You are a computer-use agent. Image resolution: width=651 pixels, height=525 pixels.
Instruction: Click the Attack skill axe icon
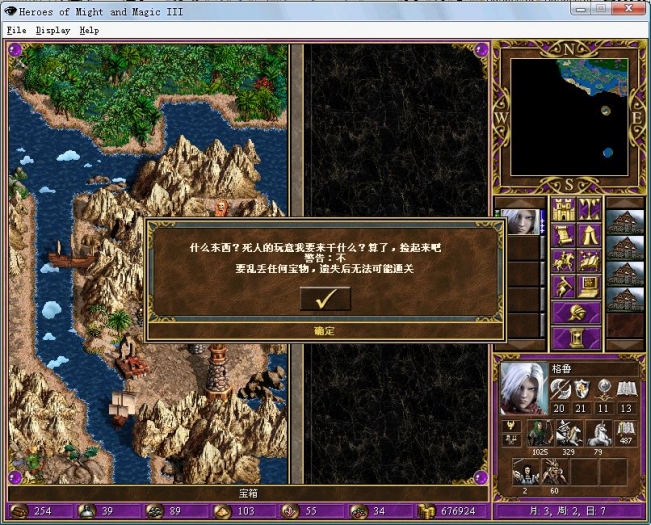[559, 389]
